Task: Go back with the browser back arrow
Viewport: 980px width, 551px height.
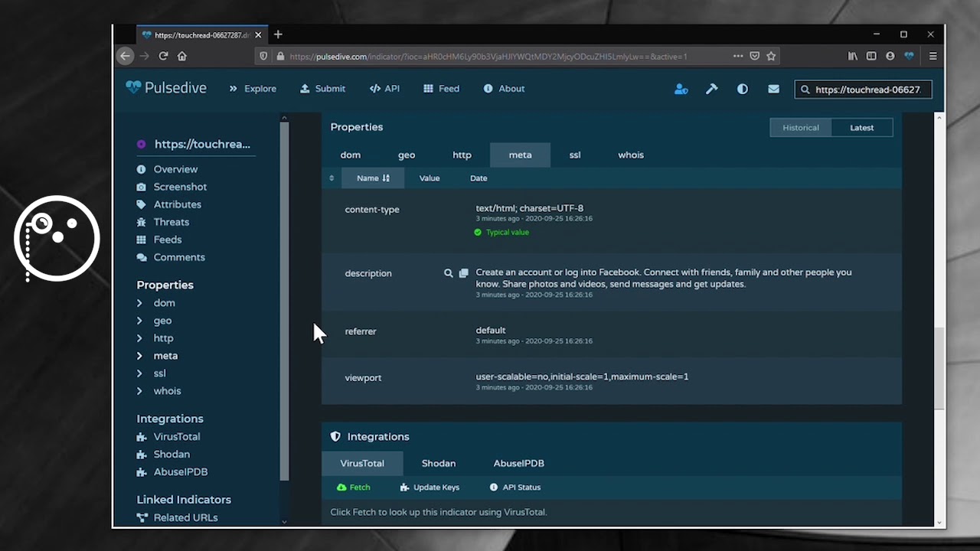Action: [x=125, y=56]
